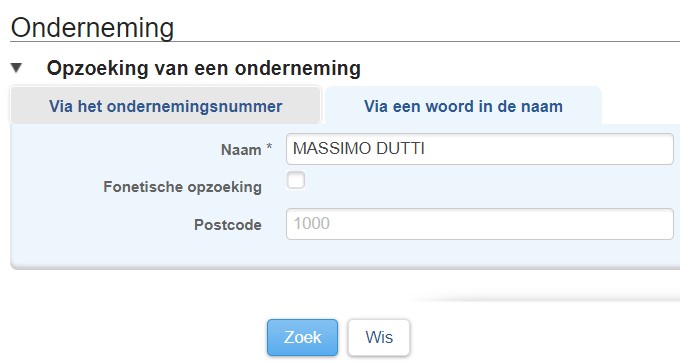Screen dimensions: 680x363
Task: Click the Fonetische opzoeking label text
Action: point(183,187)
